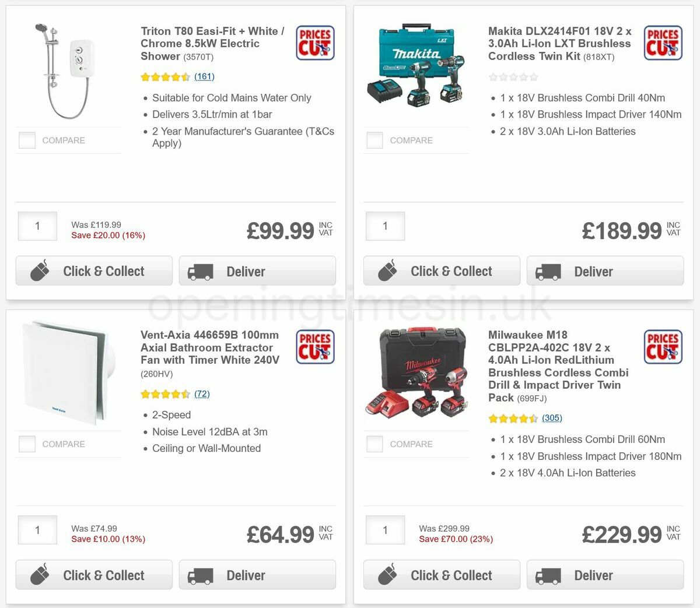Screen dimensions: 700x608
Task: Click the truck icon on Milwaukee Deliver button
Action: coord(549,575)
